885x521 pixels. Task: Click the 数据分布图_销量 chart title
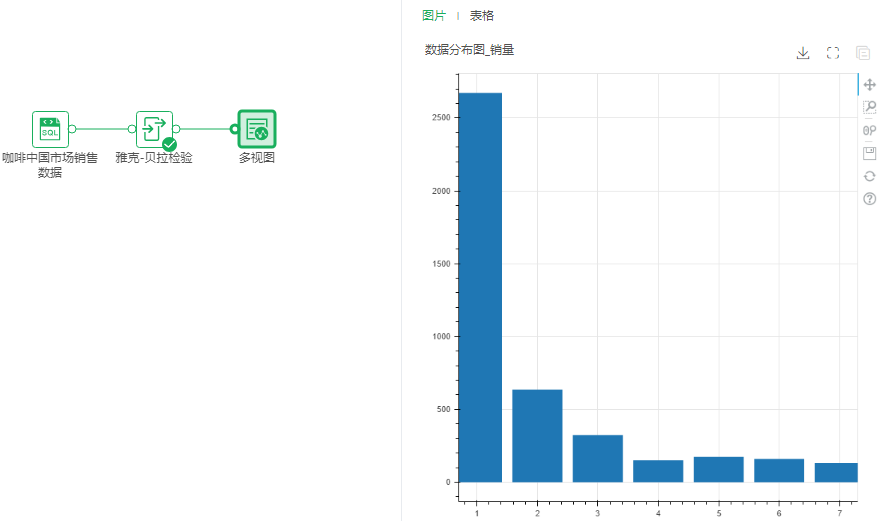pos(469,49)
